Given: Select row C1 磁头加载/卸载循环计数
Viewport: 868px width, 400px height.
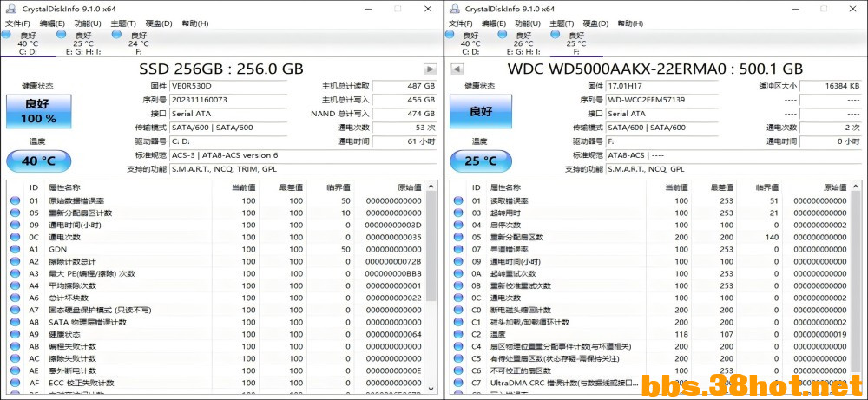Looking at the screenshot, I should (x=650, y=322).
